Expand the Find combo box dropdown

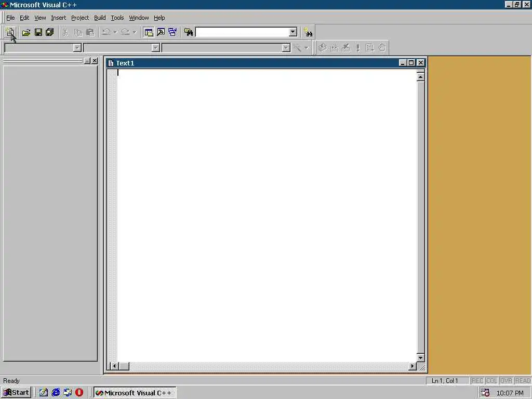coord(293,32)
